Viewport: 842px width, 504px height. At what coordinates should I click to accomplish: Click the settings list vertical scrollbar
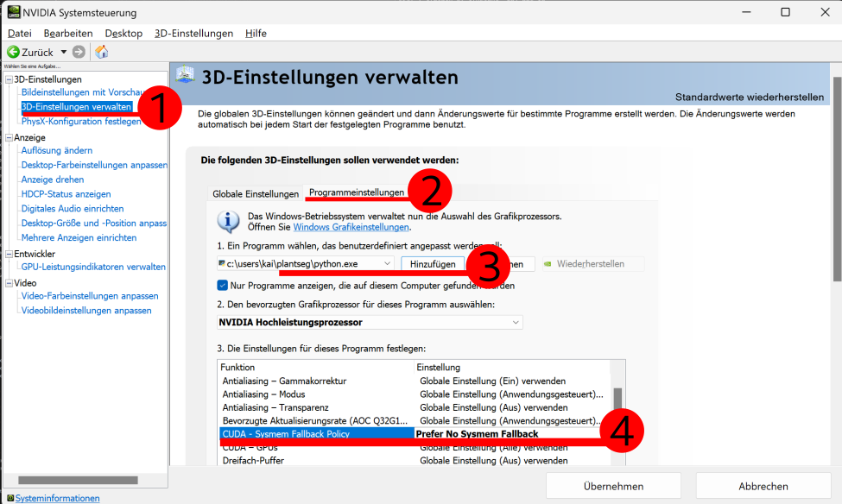click(617, 406)
